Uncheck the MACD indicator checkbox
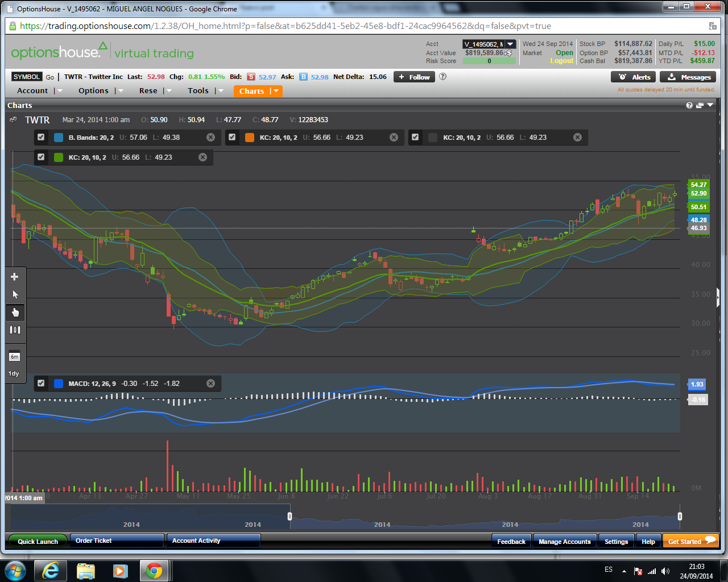 click(41, 384)
